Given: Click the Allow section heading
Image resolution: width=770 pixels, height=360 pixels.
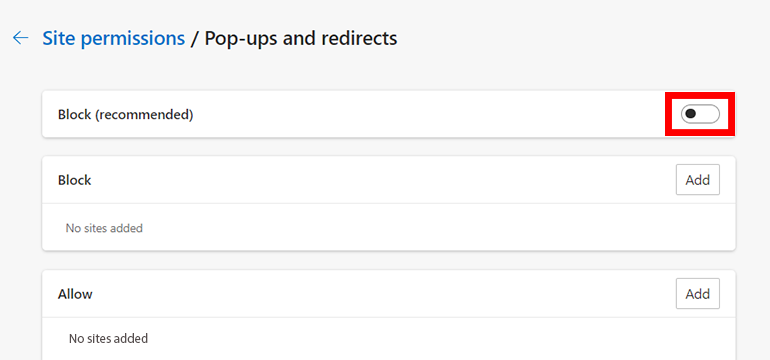Looking at the screenshot, I should click(75, 294).
